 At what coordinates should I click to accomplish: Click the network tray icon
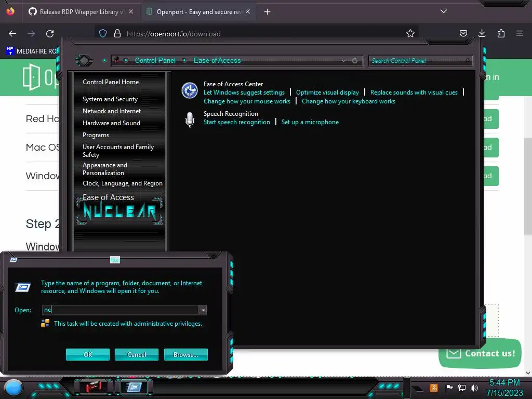[x=462, y=388]
